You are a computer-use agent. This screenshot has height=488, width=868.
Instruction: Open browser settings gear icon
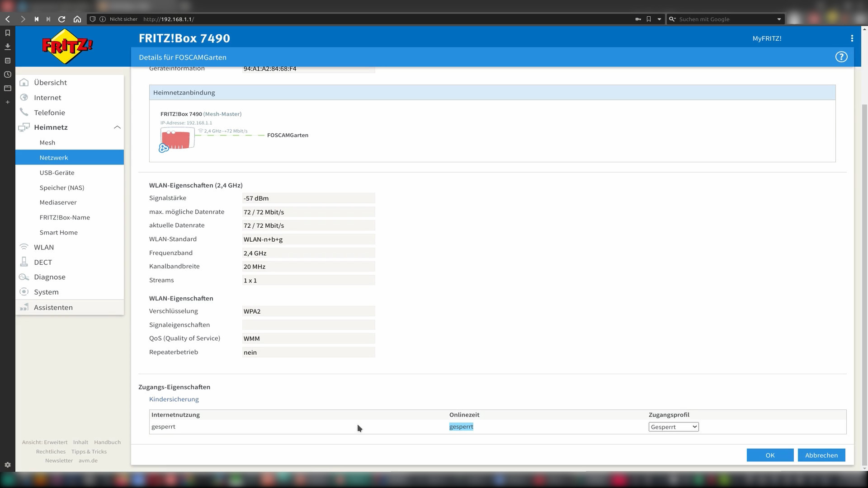pos(7,465)
